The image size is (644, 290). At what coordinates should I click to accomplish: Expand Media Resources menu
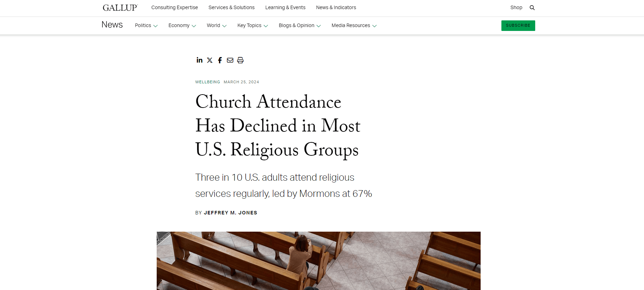354,26
